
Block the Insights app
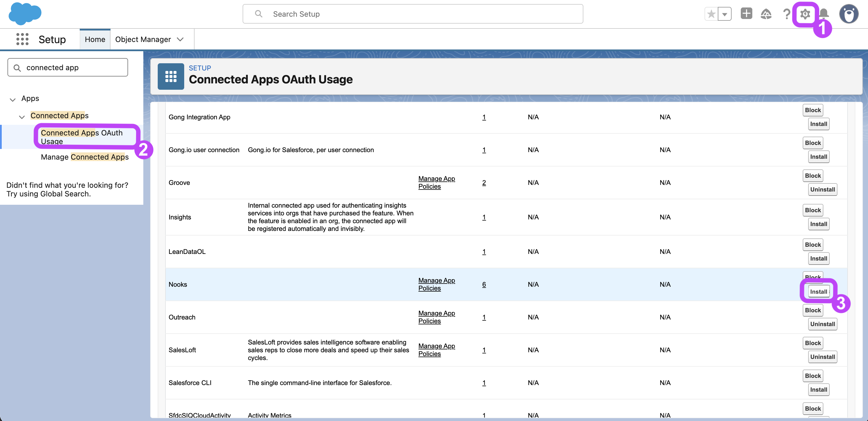point(813,210)
